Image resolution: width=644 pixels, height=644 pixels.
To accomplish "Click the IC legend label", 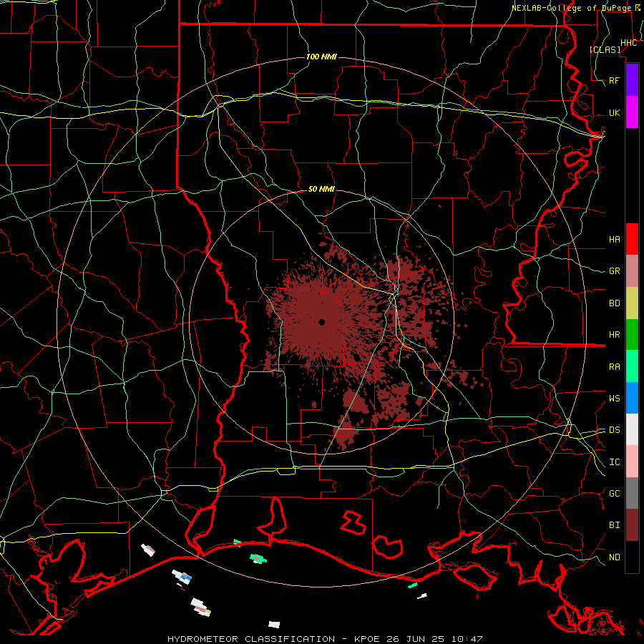I will 614,462.
